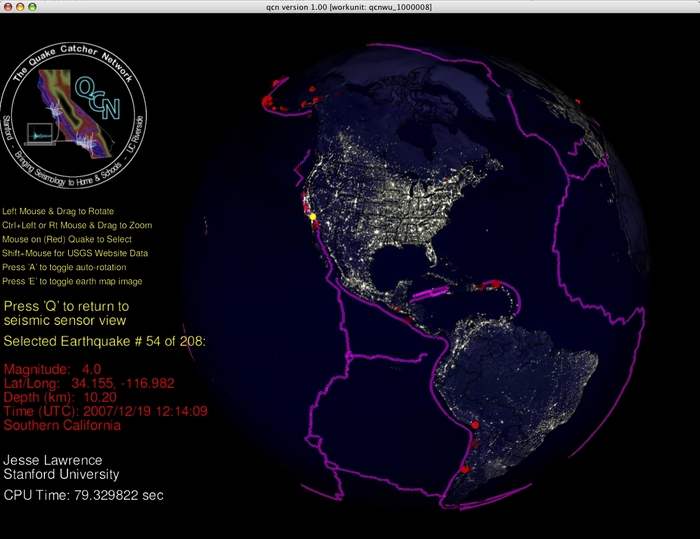Minimize the window using the yellow button
This screenshot has height=539, width=700.
click(21, 7)
